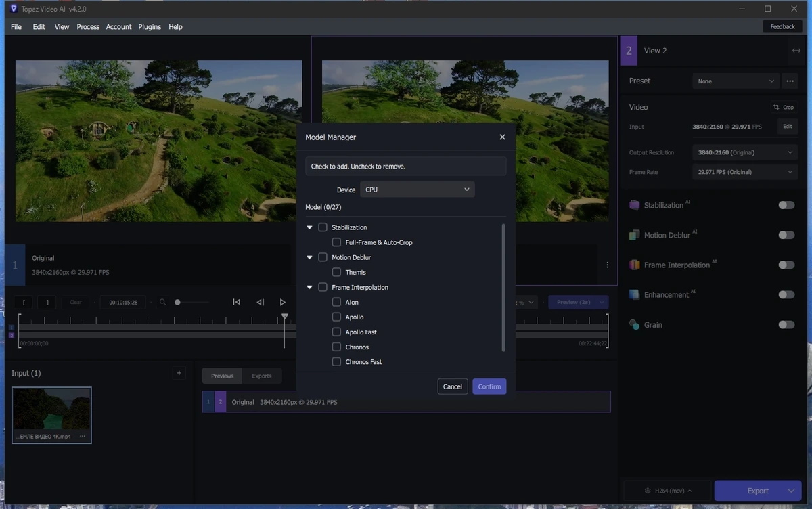Open the Plugins menu

coord(150,27)
